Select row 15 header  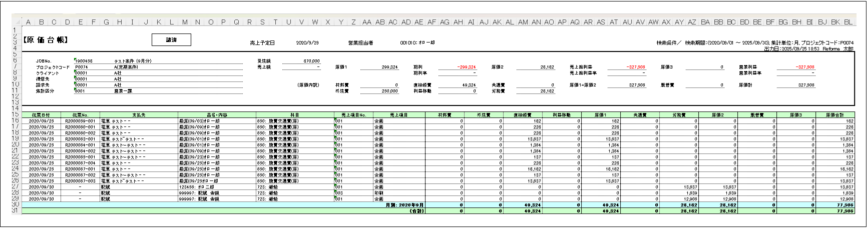point(16,115)
